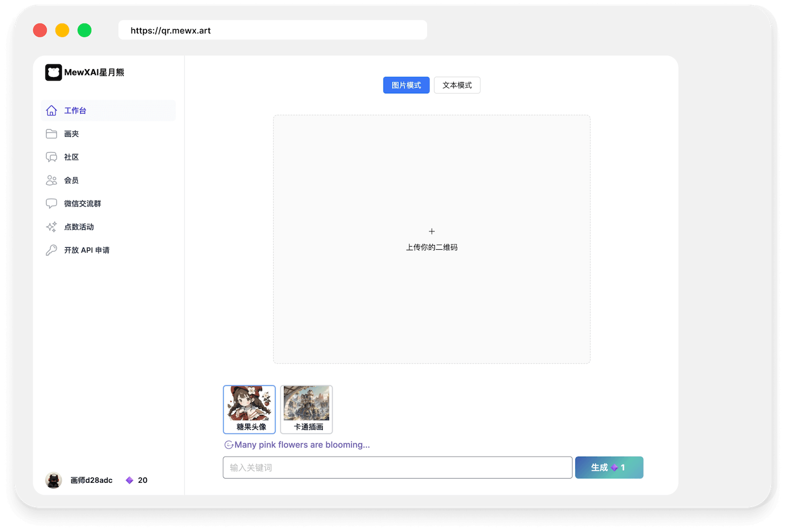Click the 'Many pink flowers are blooming' suggestion
Image resolution: width=786 pixels, height=532 pixels.
click(x=302, y=445)
